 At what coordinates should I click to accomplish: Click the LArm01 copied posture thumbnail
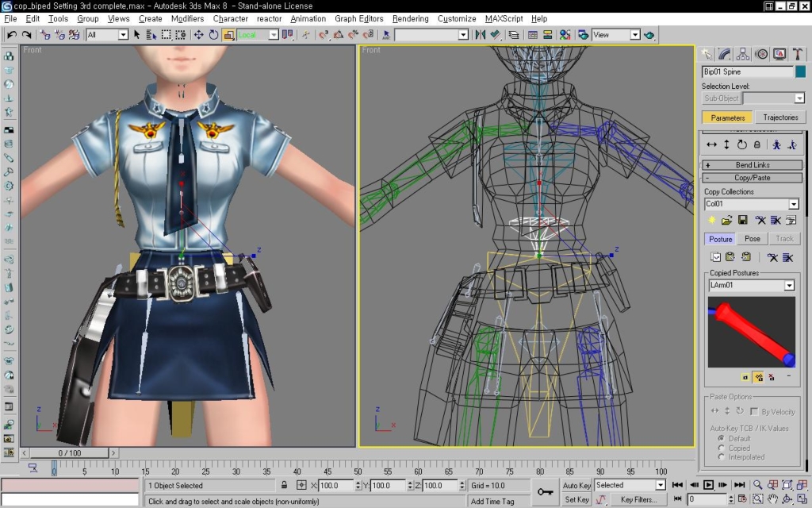[752, 332]
